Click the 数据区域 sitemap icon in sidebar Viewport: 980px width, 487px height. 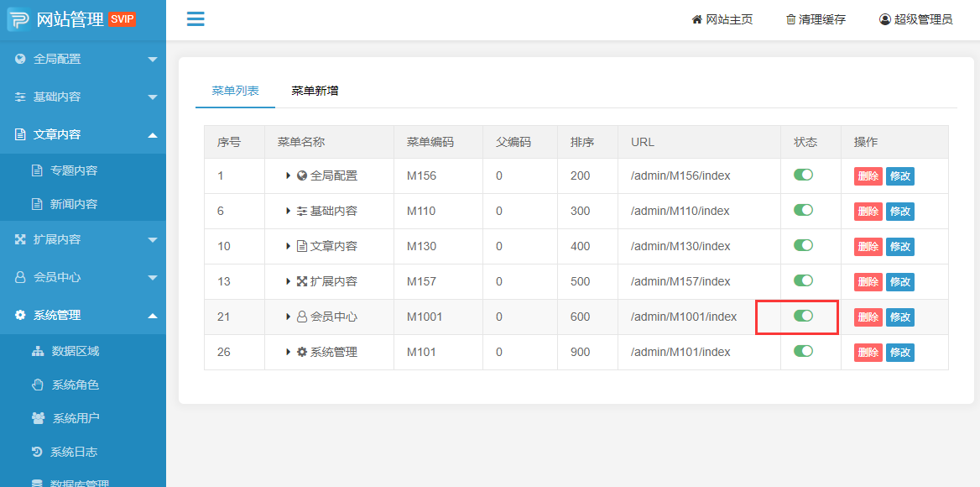click(x=38, y=351)
